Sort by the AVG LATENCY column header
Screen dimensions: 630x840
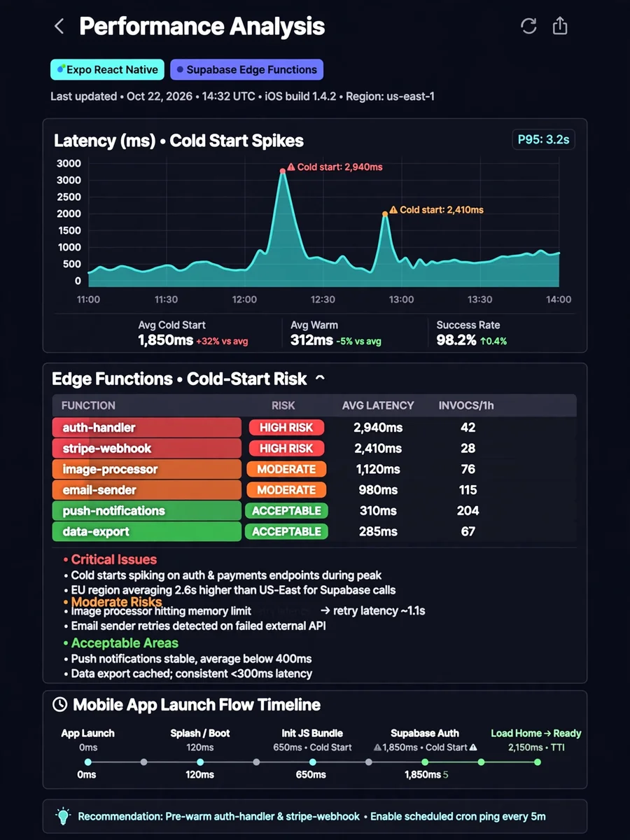(378, 405)
